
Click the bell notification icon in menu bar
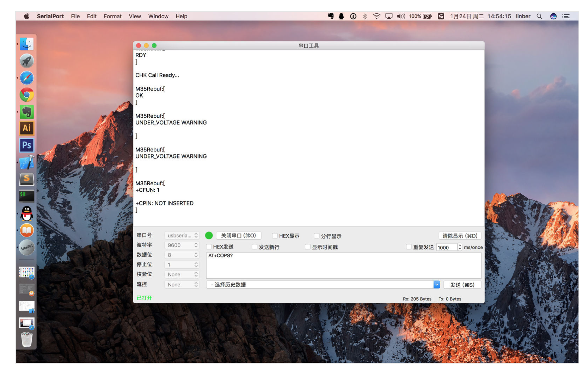click(x=341, y=16)
